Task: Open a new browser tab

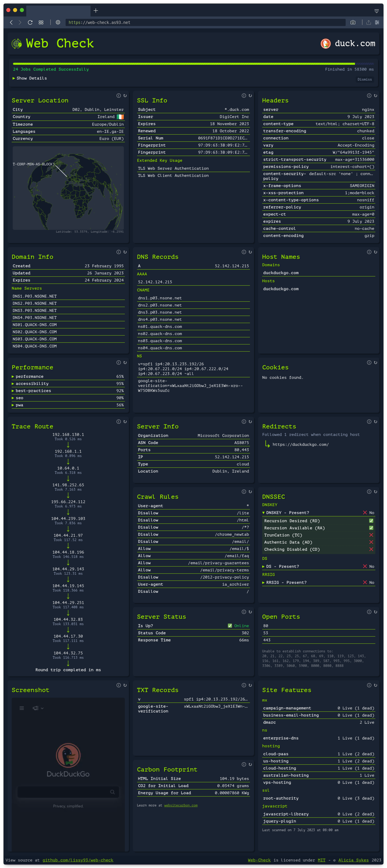Action: tap(96, 11)
